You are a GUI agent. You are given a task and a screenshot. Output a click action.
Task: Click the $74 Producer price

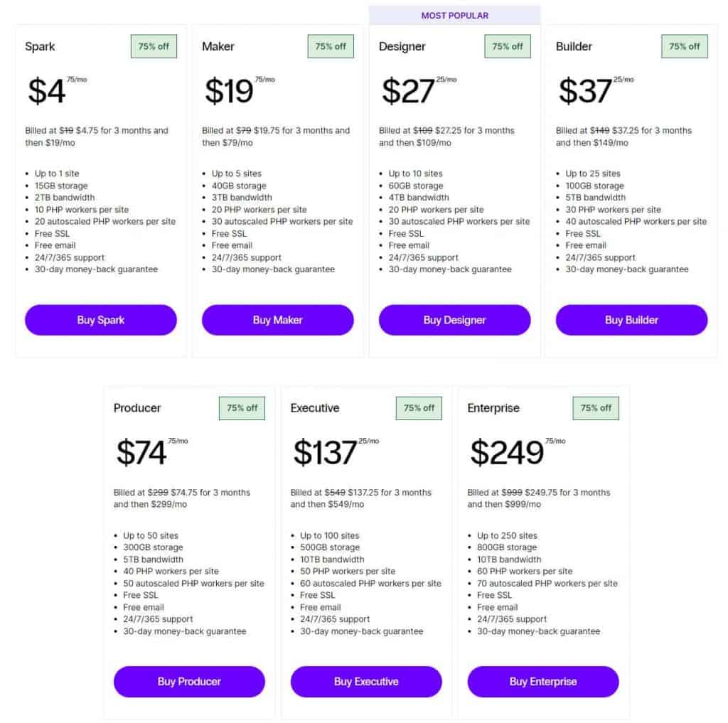(141, 453)
